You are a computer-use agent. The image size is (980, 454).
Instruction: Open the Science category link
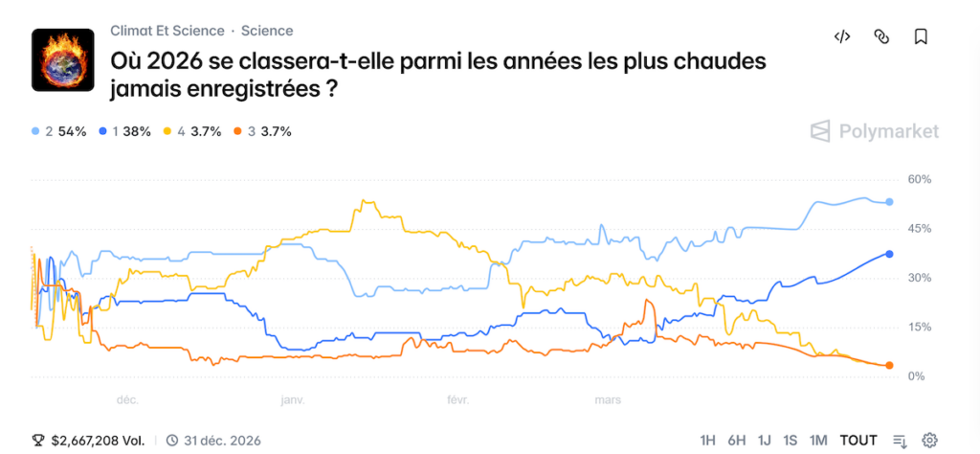pos(267,31)
